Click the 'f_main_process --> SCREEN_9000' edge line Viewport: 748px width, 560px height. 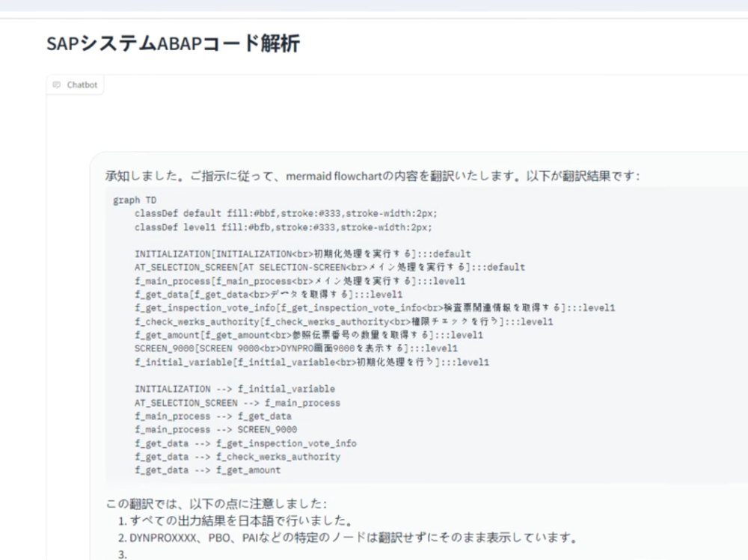215,430
